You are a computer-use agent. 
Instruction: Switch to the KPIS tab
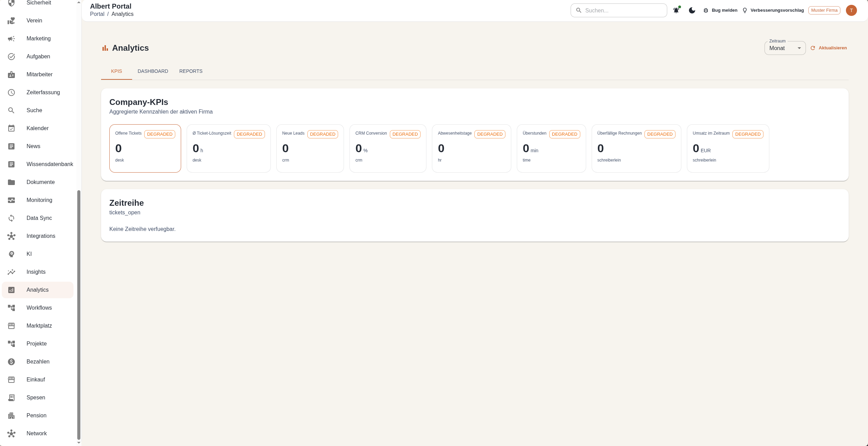point(117,71)
